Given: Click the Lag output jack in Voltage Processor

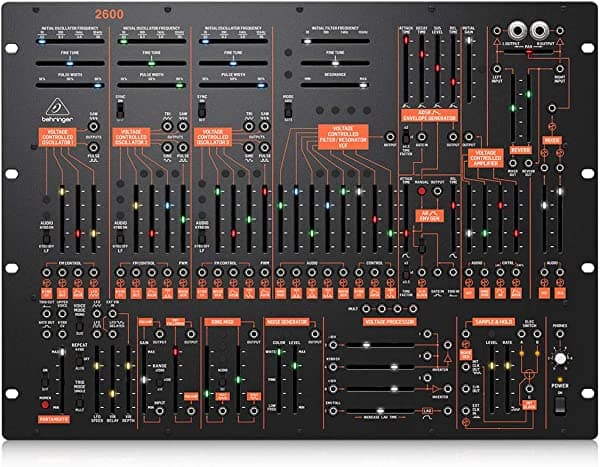Looking at the screenshot, I should pos(448,411).
